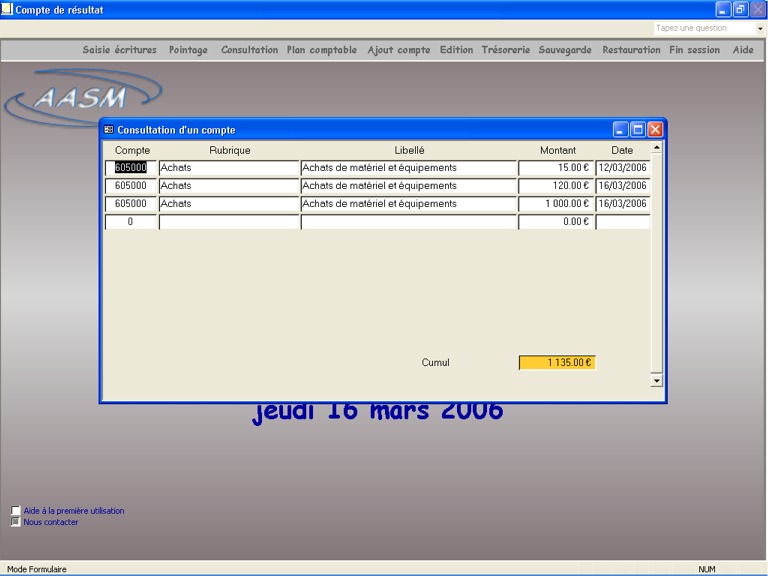Tick the Nous contacter checkbox

(x=16, y=522)
